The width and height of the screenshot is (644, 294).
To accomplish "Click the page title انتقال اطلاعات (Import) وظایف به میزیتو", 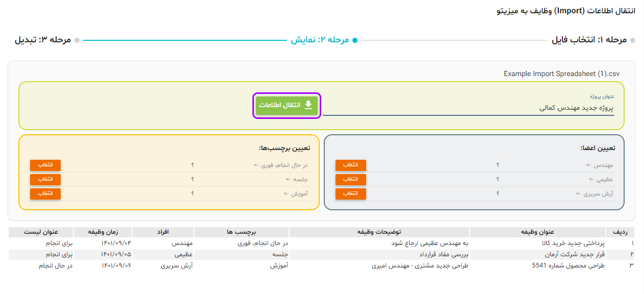I will point(566,10).
